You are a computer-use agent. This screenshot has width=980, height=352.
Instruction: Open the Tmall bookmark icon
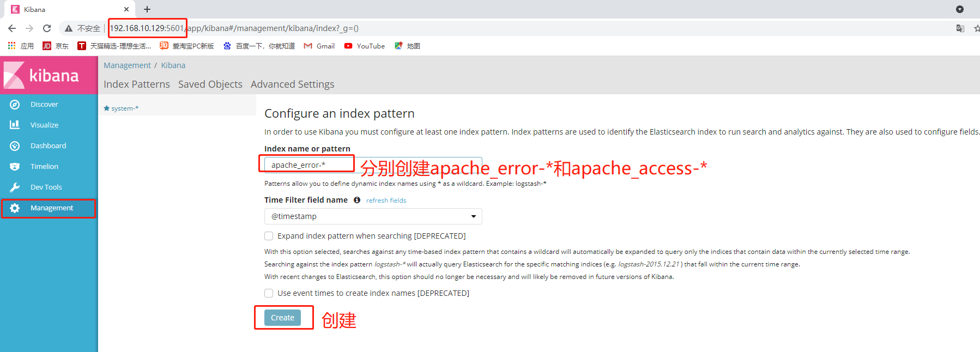[x=82, y=46]
